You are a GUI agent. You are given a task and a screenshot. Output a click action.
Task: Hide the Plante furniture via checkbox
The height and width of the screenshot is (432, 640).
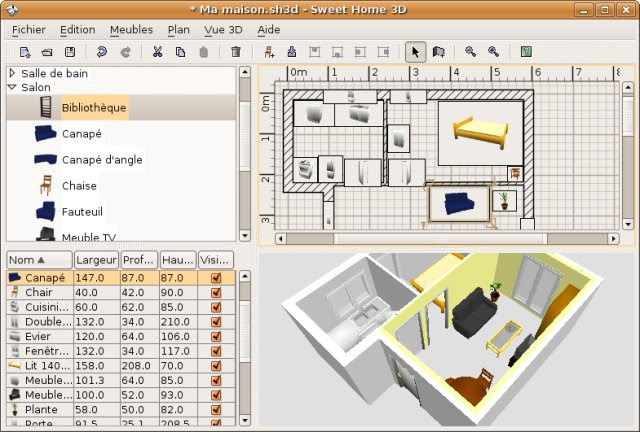[216, 410]
